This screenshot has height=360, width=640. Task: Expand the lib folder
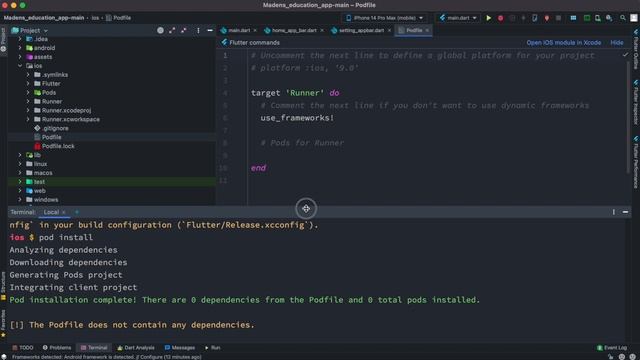20,155
